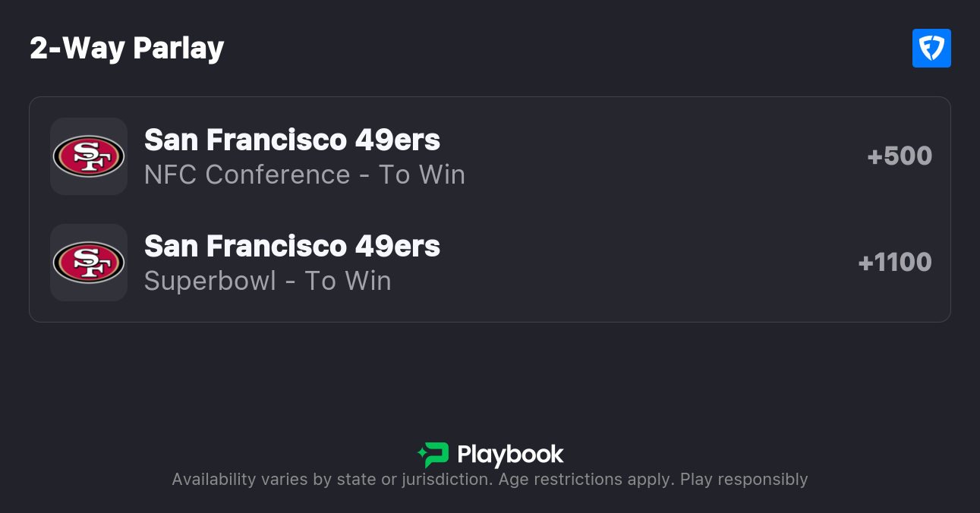Select the +500 odds value
The image size is (980, 513).
pos(900,156)
